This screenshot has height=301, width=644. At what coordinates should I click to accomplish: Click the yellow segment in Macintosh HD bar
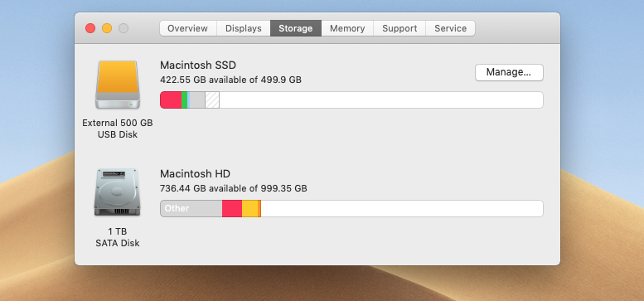click(x=249, y=209)
